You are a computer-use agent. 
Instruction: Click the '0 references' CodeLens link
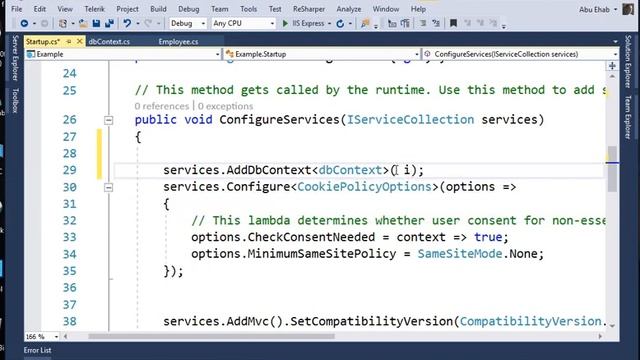(162, 106)
